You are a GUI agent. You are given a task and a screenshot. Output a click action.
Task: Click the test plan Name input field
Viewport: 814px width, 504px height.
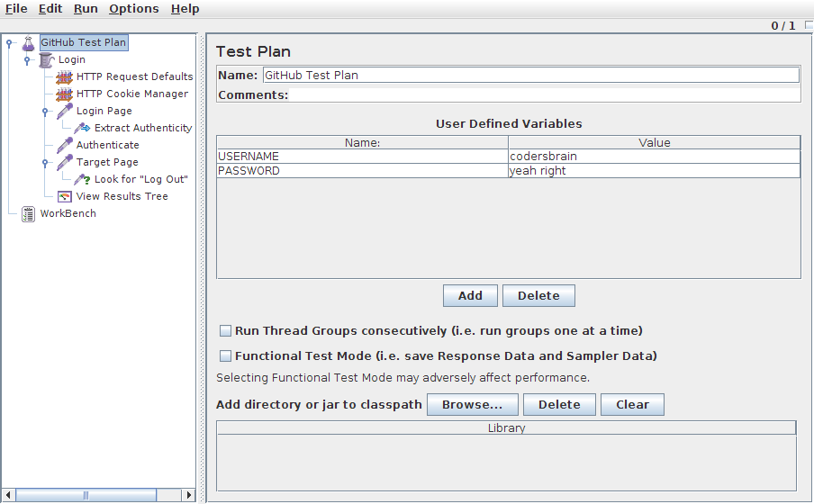pos(529,76)
